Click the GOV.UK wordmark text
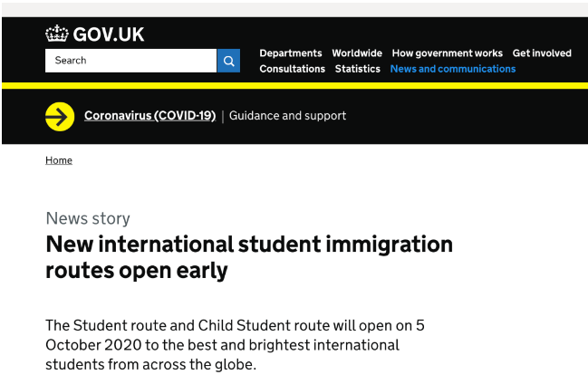The height and width of the screenshot is (384, 588). point(108,34)
